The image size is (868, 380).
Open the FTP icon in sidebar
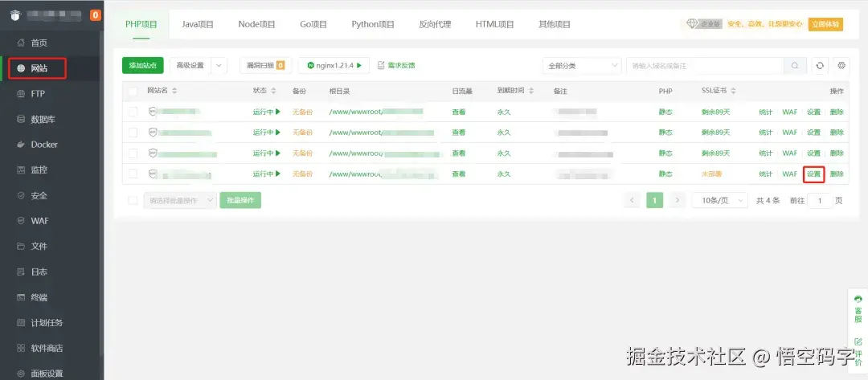click(x=21, y=94)
